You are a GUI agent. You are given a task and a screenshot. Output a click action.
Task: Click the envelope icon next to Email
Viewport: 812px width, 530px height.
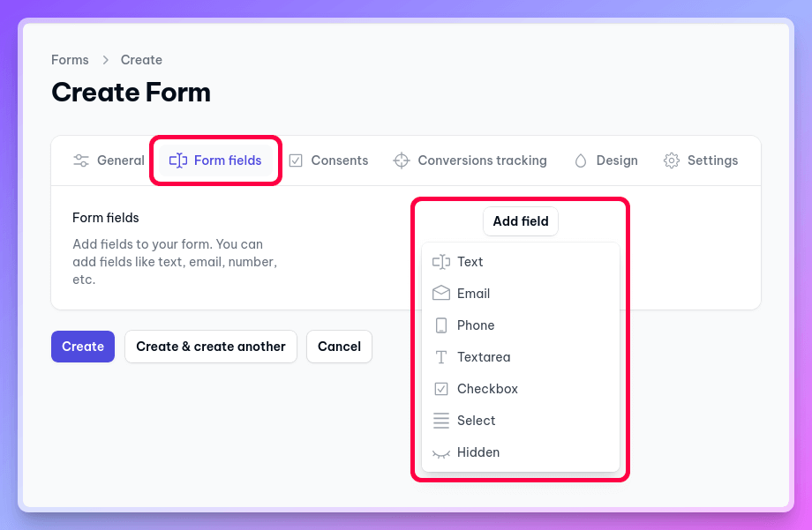(441, 294)
